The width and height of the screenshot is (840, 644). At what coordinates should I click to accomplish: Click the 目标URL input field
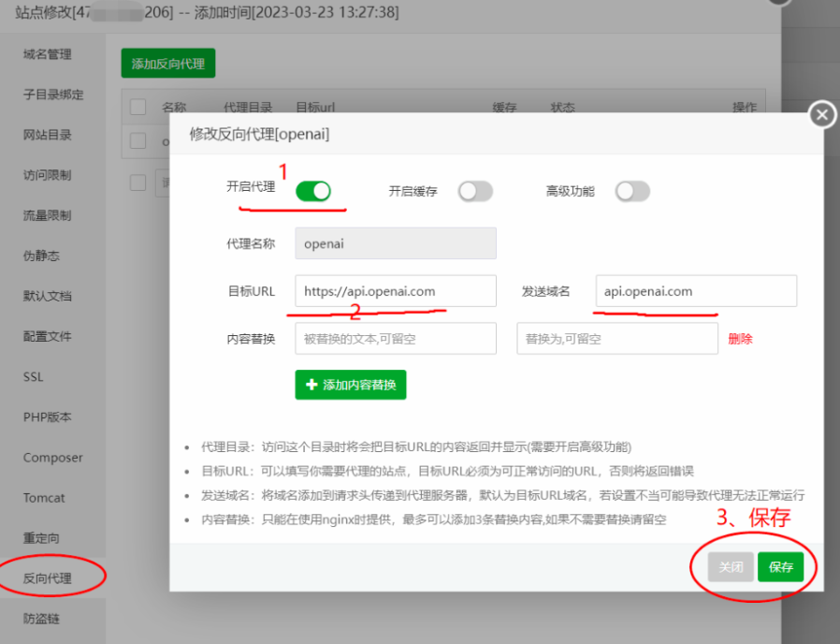click(x=395, y=291)
